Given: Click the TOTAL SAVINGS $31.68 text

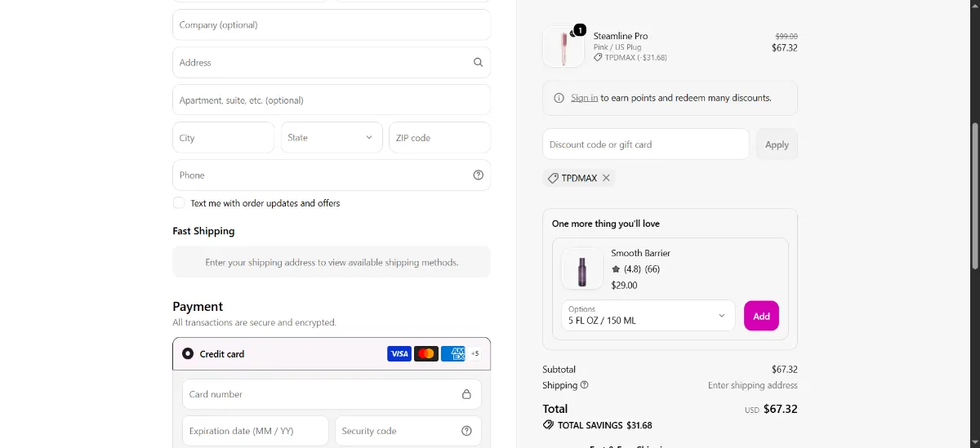Looking at the screenshot, I should pos(604,425).
